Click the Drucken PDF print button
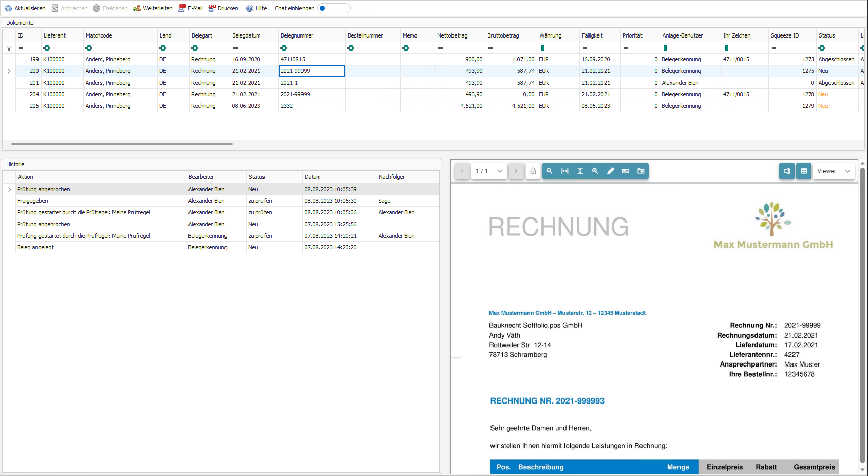Viewport: 868px width, 476px height. click(223, 8)
